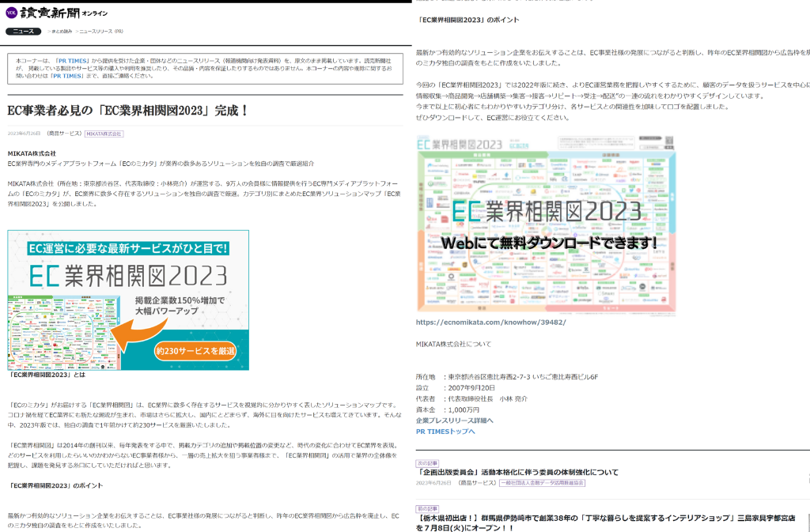
Task: Open the MIKATA株式会社 tag under the headline
Action: coord(104,134)
